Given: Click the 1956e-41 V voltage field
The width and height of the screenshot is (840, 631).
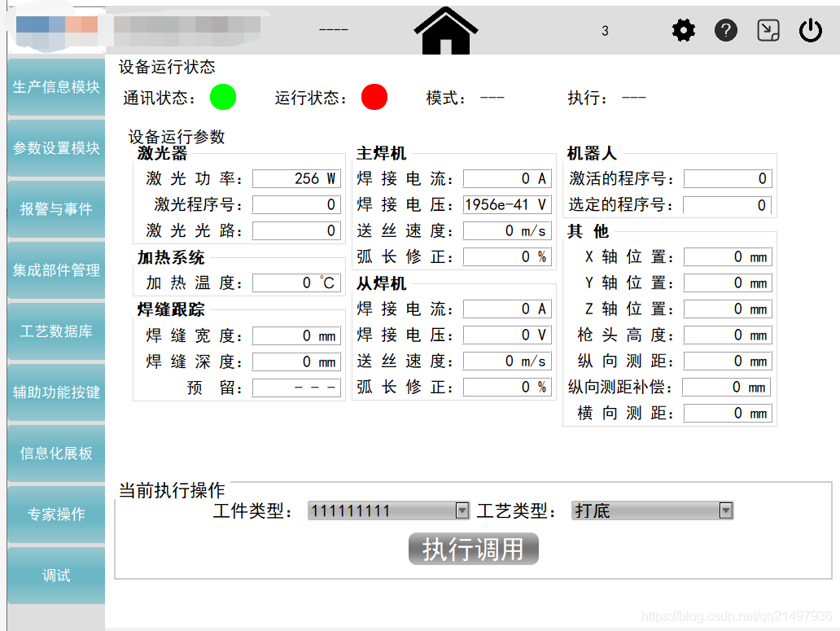Looking at the screenshot, I should pos(507,204).
